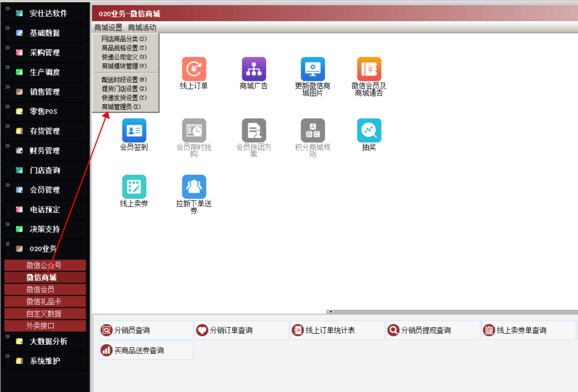The height and width of the screenshot is (392, 578).
Task: Choose 商品规格设置 menu entry
Action: pyautogui.click(x=125, y=48)
